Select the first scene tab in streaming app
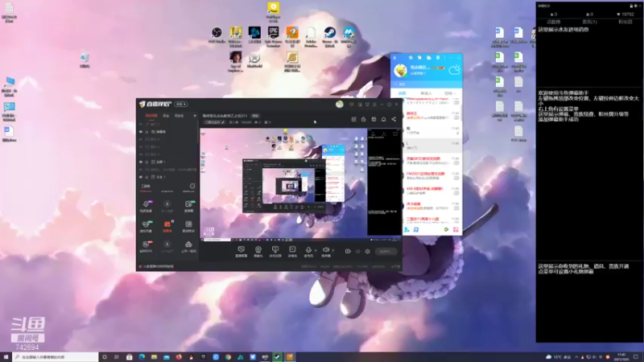 pos(151,116)
